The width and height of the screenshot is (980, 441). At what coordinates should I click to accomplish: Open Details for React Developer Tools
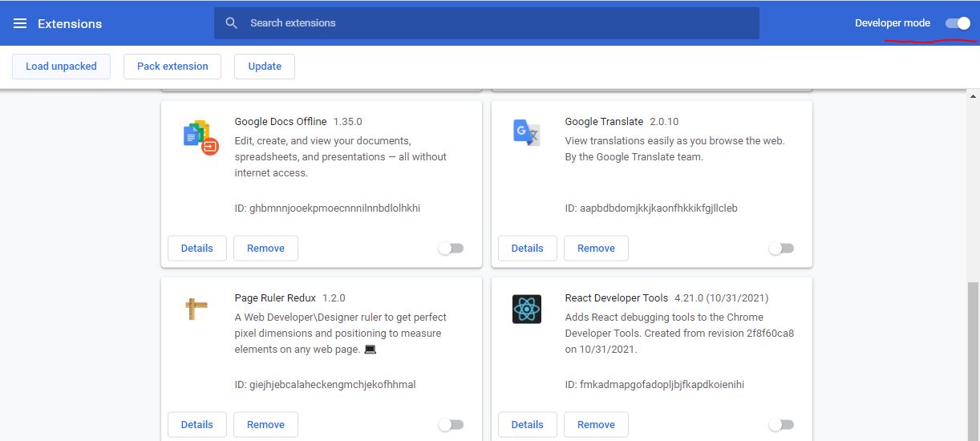coord(527,424)
